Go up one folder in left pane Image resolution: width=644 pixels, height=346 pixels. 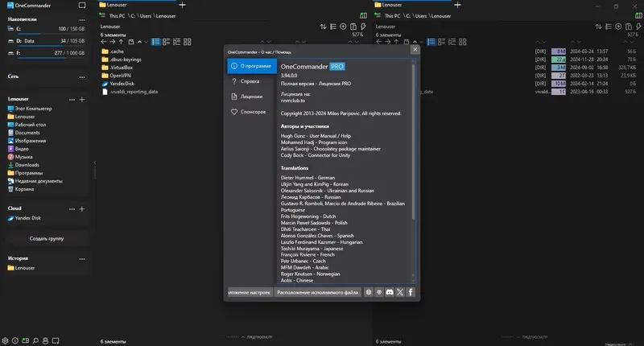122,42
